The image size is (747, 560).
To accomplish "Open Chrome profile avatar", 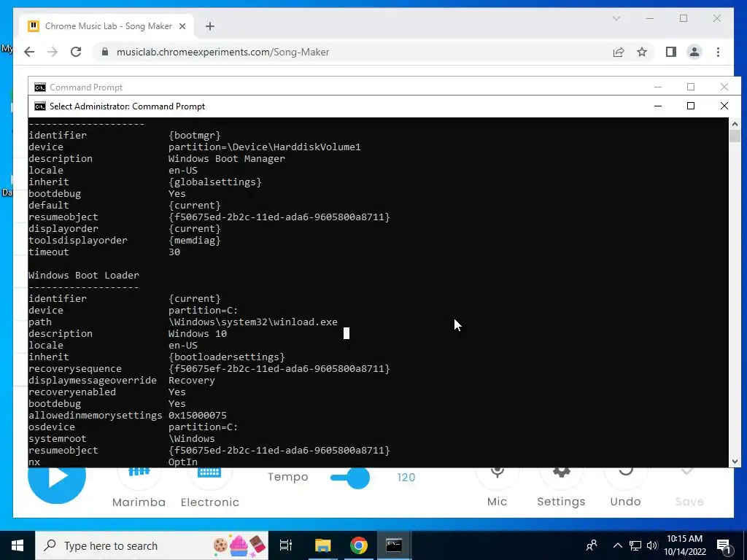I will coord(694,52).
